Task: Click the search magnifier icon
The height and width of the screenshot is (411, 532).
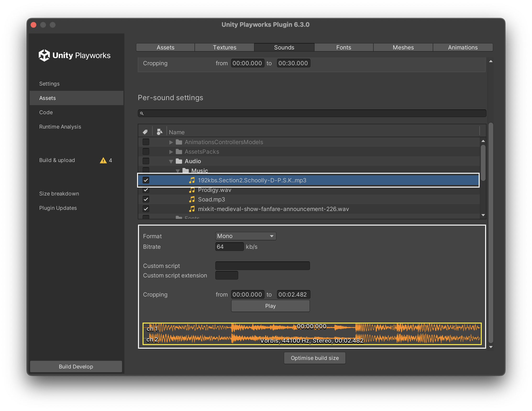Action: click(x=142, y=114)
